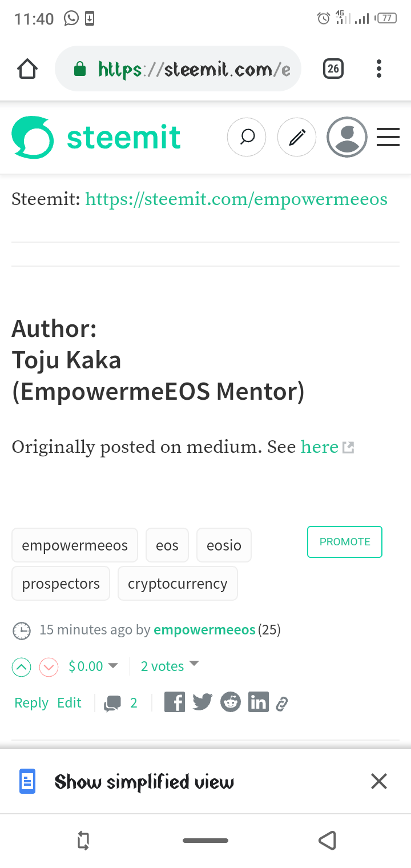Select the pencil icon to write a post

tap(296, 137)
